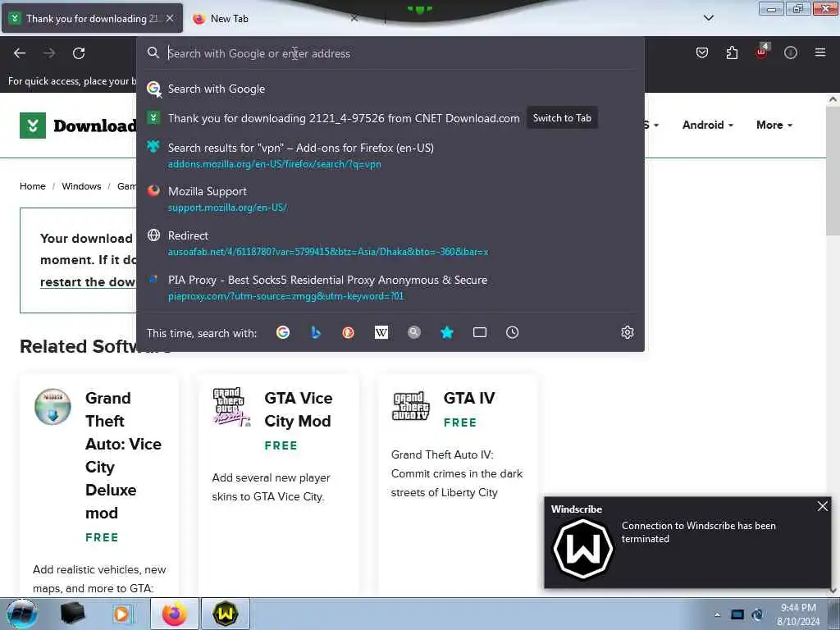Search in Bookmarks using star icon
840x630 pixels.
coord(447,333)
